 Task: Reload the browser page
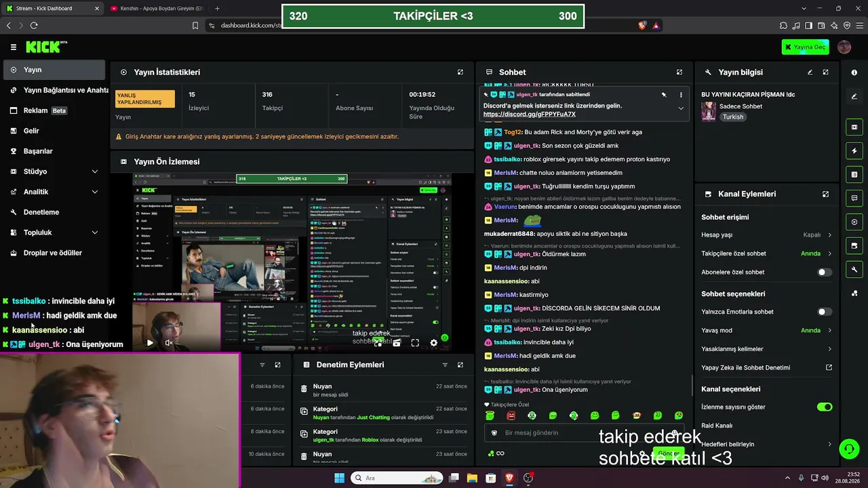point(34,26)
